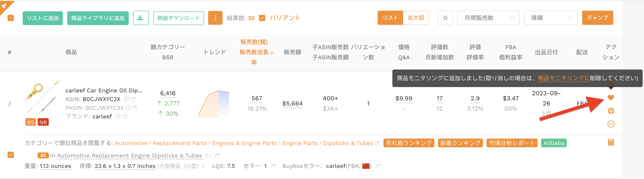Open the three-dot more options button

point(215,18)
